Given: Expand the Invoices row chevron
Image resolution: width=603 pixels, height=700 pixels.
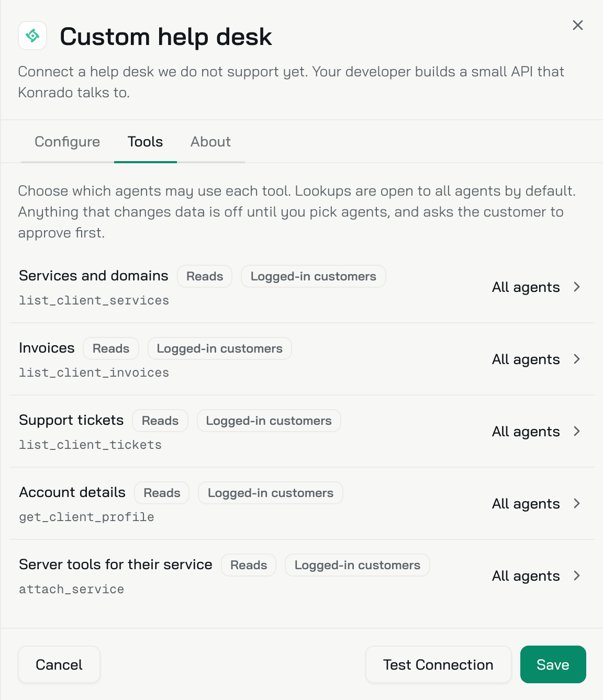Looking at the screenshot, I should (577, 359).
